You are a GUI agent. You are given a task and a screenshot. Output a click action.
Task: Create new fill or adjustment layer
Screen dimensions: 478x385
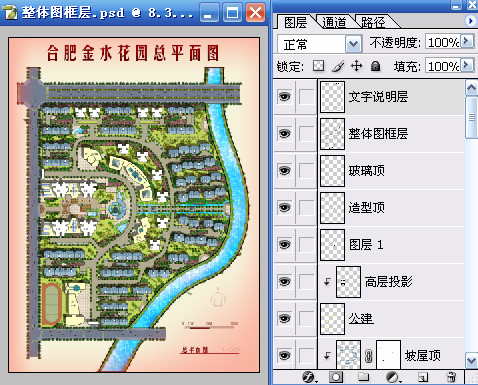click(393, 377)
